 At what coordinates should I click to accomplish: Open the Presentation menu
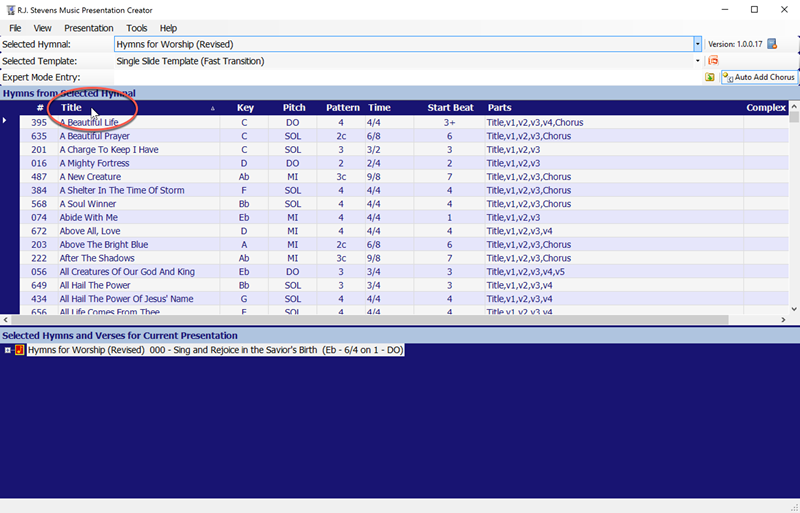[88, 28]
